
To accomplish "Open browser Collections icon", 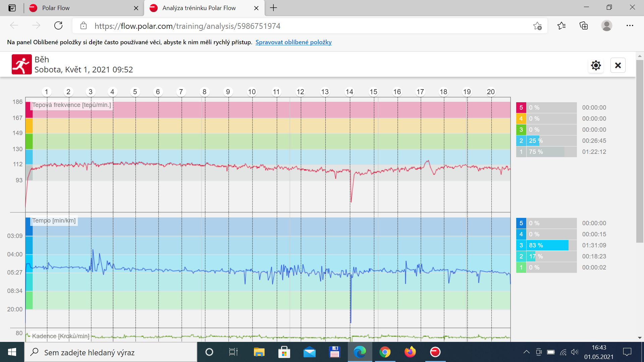I will coord(584,26).
